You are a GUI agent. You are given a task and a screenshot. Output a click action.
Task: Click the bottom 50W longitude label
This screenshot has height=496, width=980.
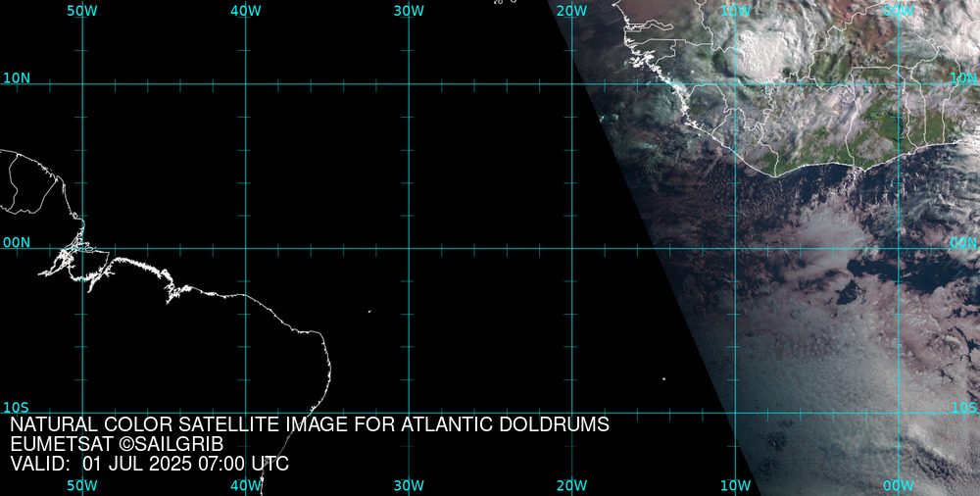coord(82,485)
